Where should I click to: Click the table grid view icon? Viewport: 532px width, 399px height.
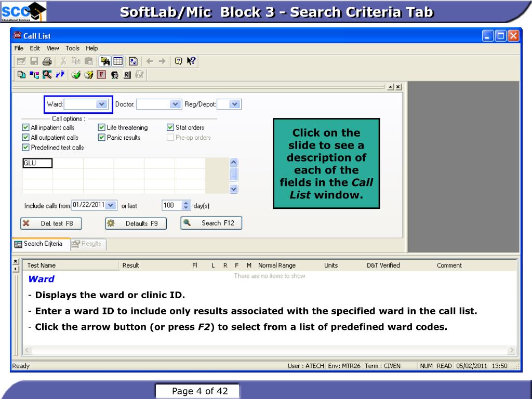pyautogui.click(x=118, y=61)
